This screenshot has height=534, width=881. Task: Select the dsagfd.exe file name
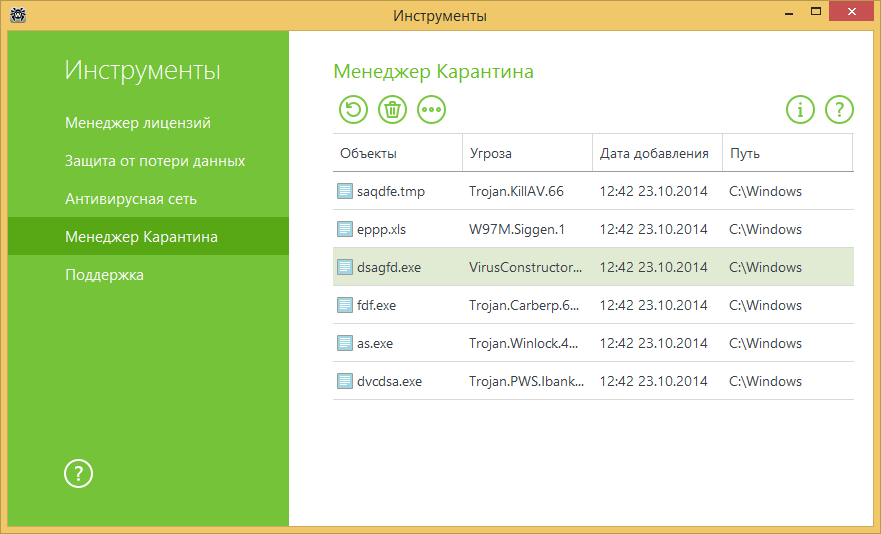tap(389, 268)
